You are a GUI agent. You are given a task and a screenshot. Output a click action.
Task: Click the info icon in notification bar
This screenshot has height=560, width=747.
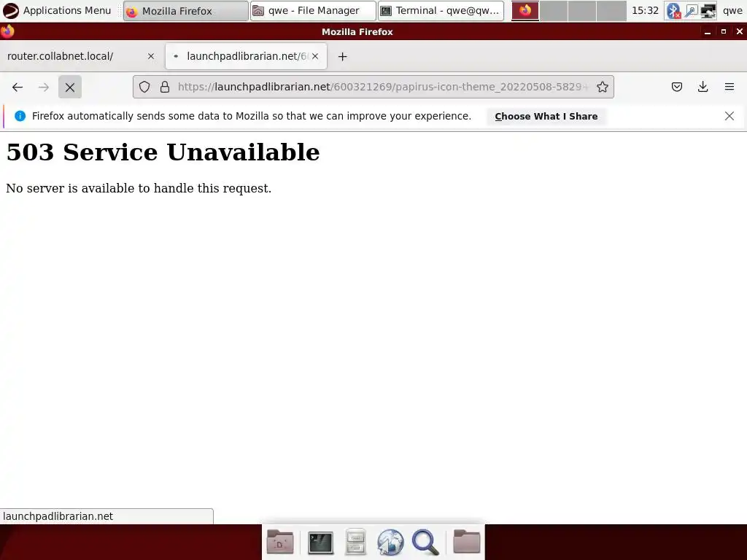point(20,116)
